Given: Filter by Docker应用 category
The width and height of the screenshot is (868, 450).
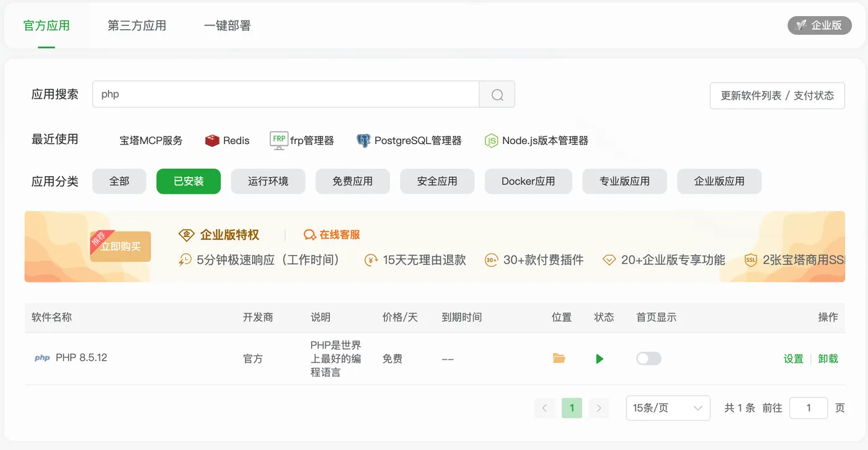Looking at the screenshot, I should click(x=528, y=181).
